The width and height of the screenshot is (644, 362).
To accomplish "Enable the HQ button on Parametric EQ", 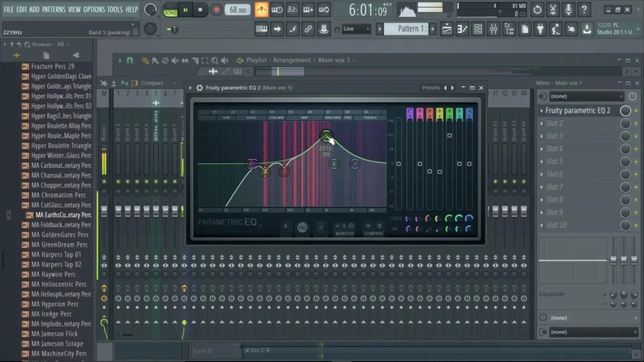I will (x=302, y=227).
